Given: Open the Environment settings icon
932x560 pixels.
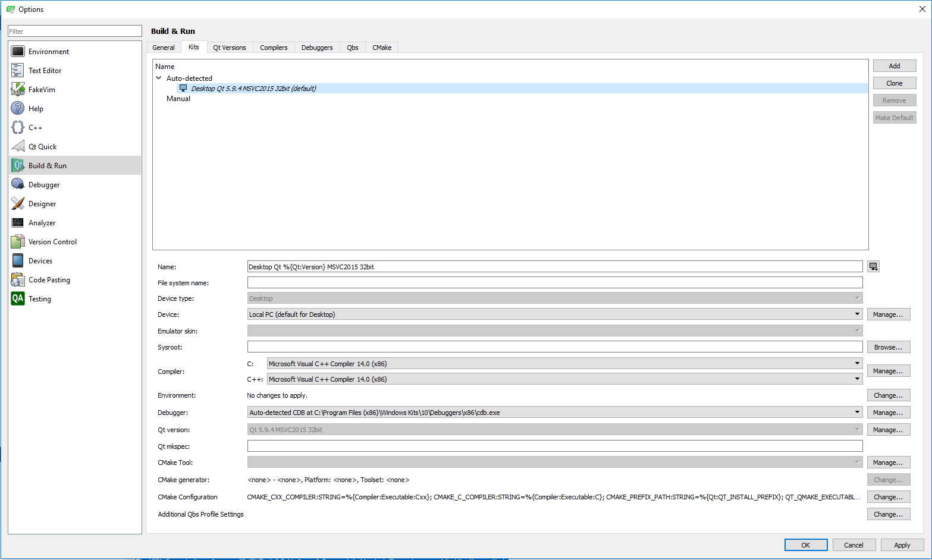Looking at the screenshot, I should [18, 52].
